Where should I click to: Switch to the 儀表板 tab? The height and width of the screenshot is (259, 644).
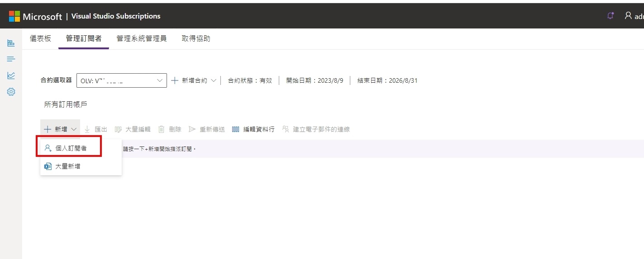pyautogui.click(x=40, y=39)
